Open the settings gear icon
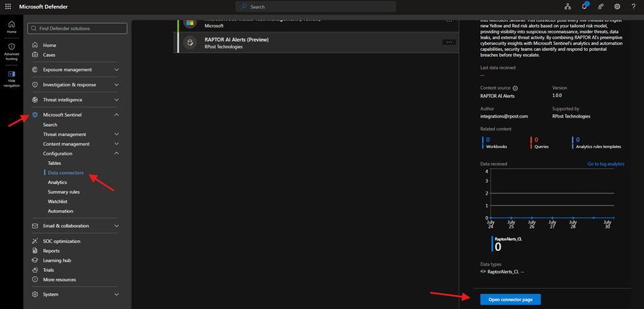 (x=617, y=7)
